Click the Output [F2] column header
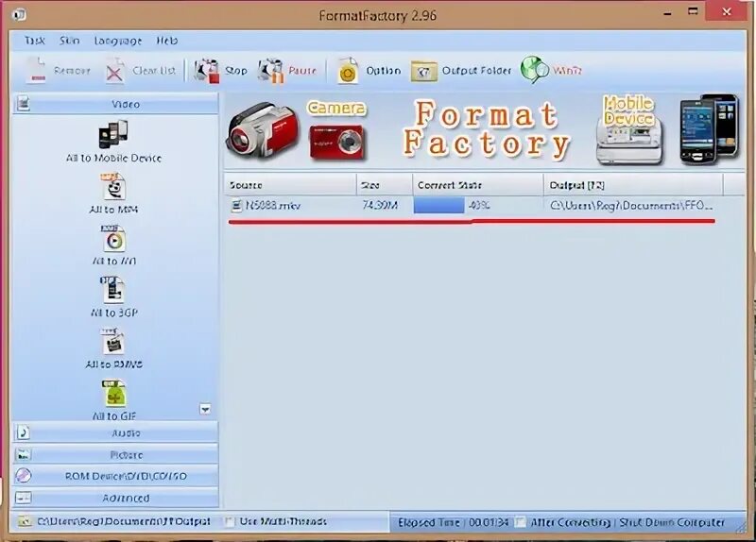This screenshot has width=756, height=542. 633,185
